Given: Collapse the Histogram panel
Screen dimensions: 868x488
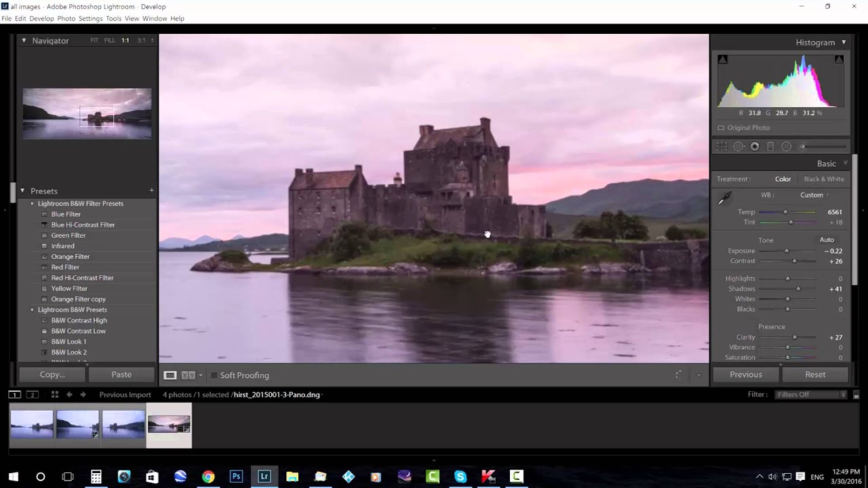Looking at the screenshot, I should (844, 42).
